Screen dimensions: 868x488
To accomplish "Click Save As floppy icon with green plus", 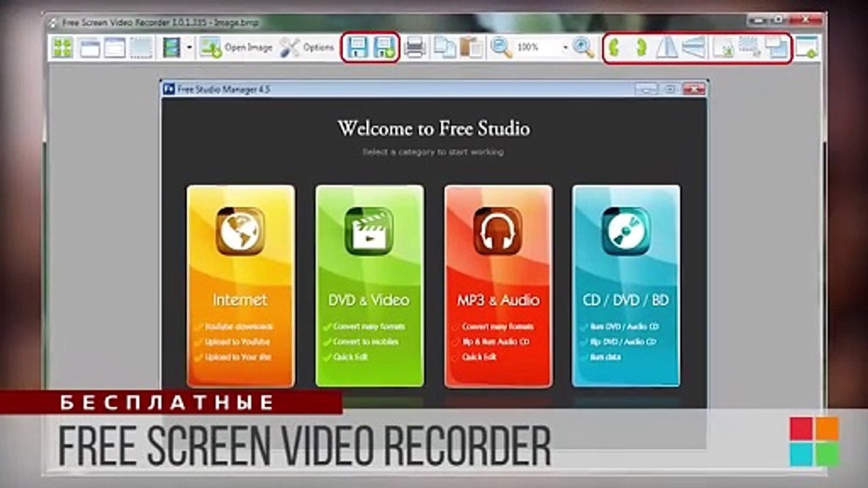I will point(384,47).
